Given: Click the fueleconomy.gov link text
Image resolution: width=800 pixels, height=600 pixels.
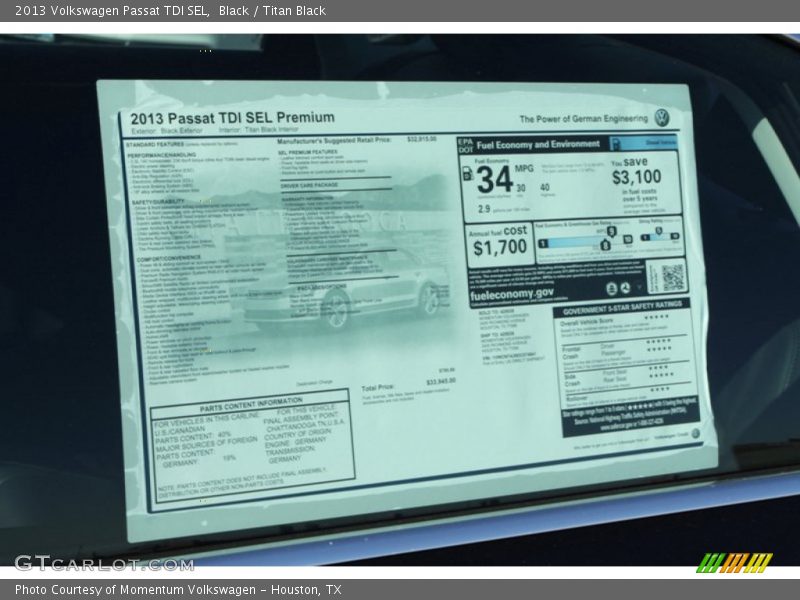Looking at the screenshot, I should (511, 295).
